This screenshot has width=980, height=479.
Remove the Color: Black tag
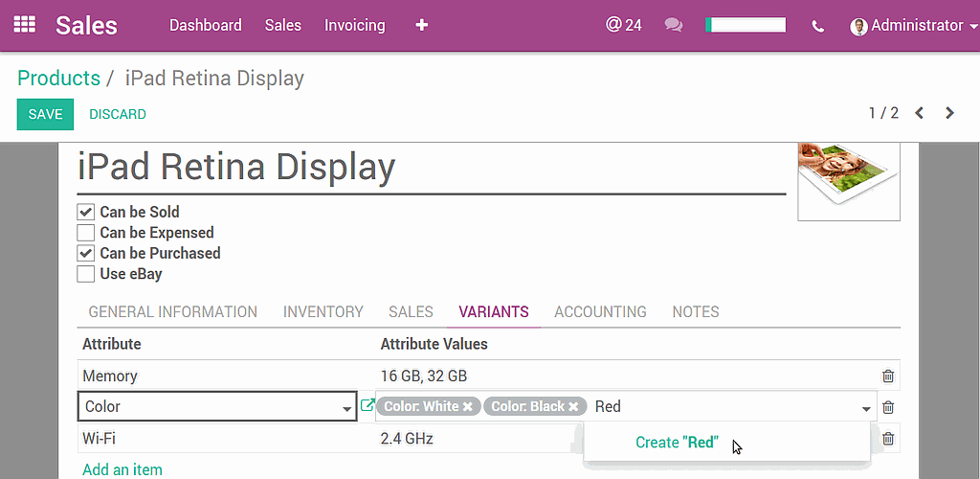pos(573,407)
